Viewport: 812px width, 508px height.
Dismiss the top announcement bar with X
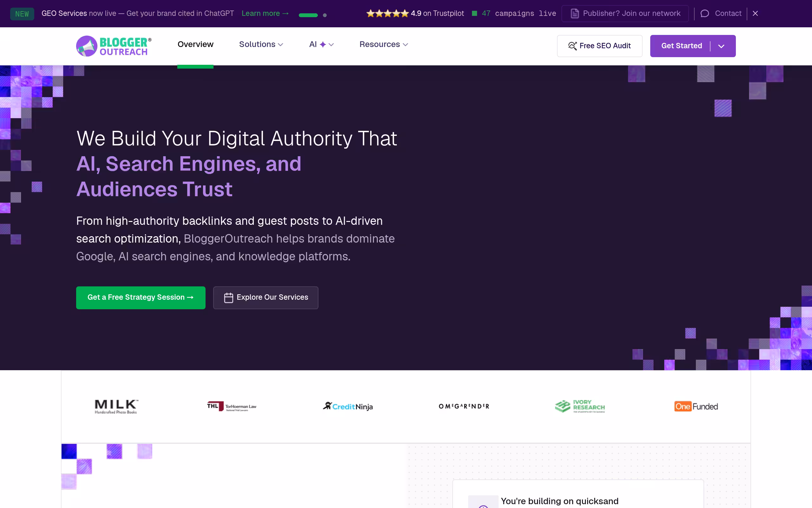point(755,13)
